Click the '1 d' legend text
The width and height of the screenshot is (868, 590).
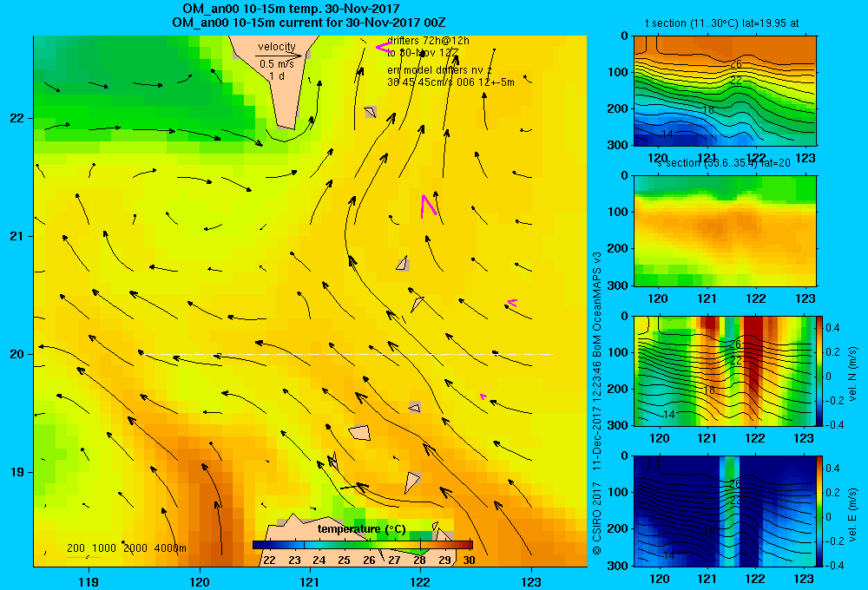pyautogui.click(x=277, y=75)
